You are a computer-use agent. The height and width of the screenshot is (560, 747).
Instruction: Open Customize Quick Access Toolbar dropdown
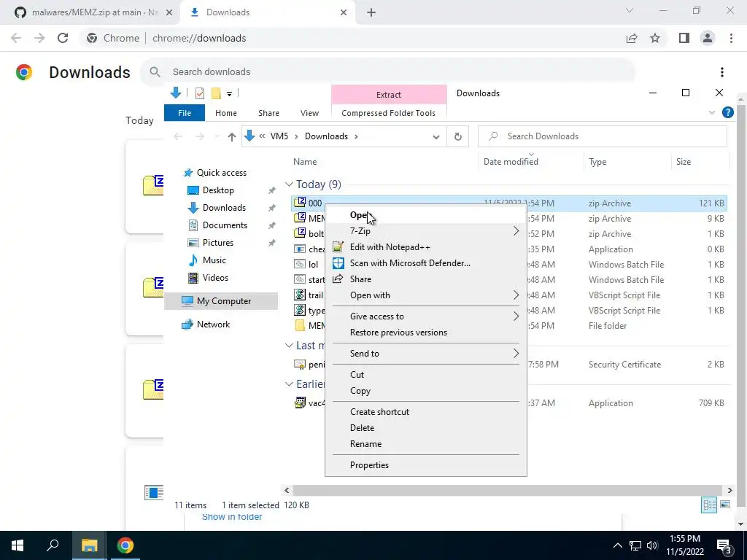[229, 94]
